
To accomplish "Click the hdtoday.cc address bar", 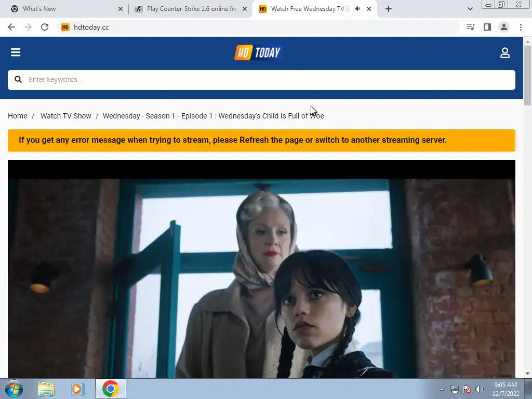I will click(x=258, y=27).
